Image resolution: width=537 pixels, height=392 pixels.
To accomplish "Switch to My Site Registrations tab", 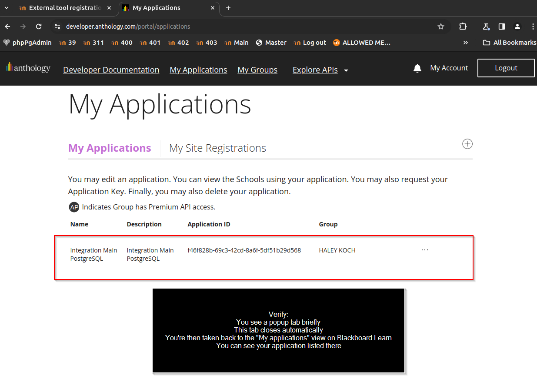I will (217, 148).
